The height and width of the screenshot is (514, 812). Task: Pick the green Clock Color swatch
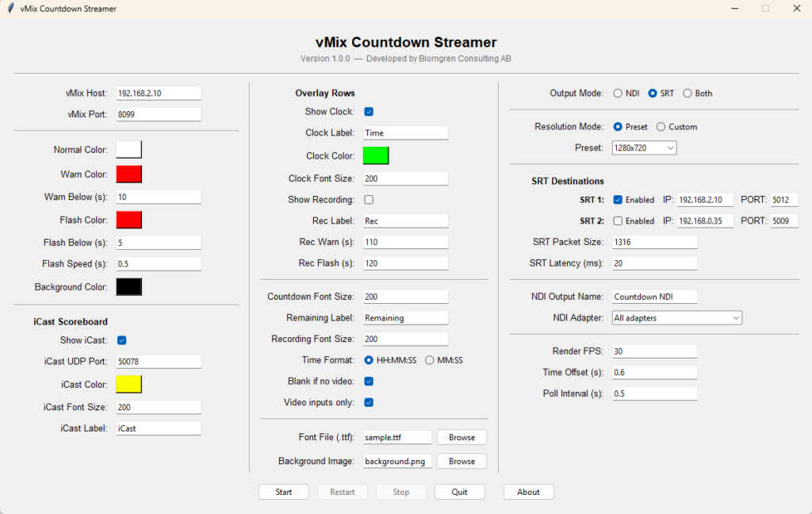tap(376, 155)
